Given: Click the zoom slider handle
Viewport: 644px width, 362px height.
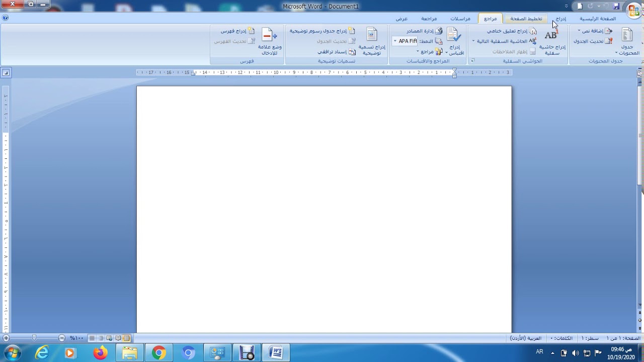Looking at the screenshot, I should coord(34,338).
